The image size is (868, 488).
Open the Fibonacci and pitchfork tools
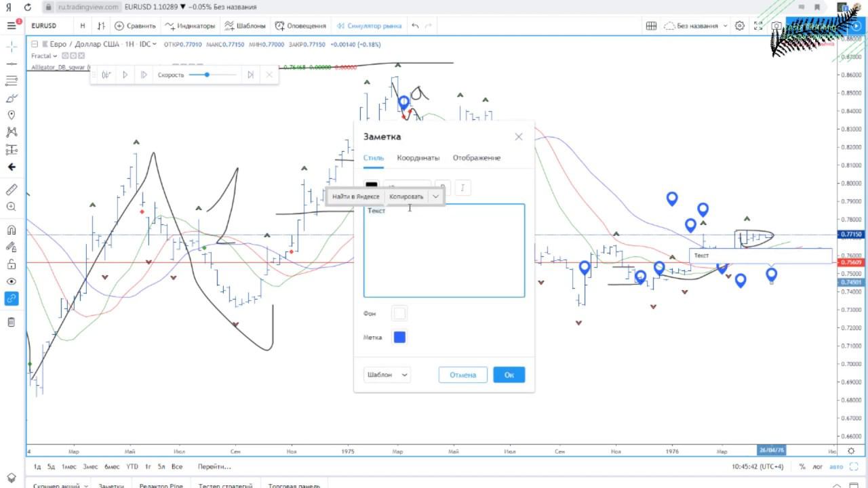[12, 81]
